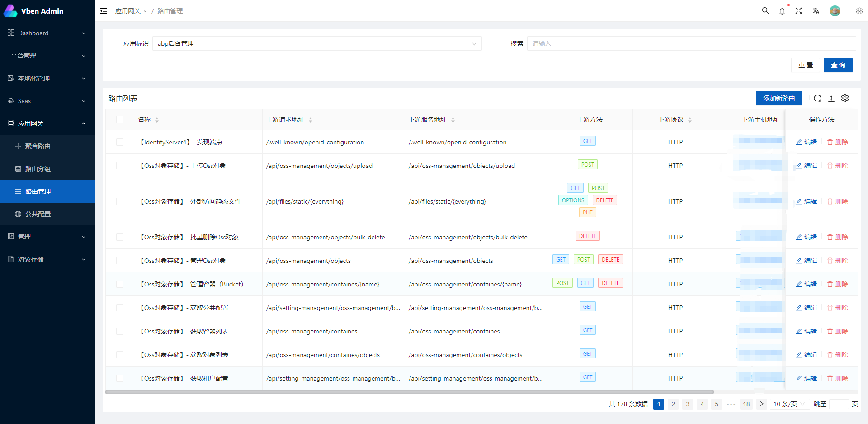Viewport: 868px width, 424px height.
Task: Open the search magnifier in header
Action: click(x=765, y=11)
